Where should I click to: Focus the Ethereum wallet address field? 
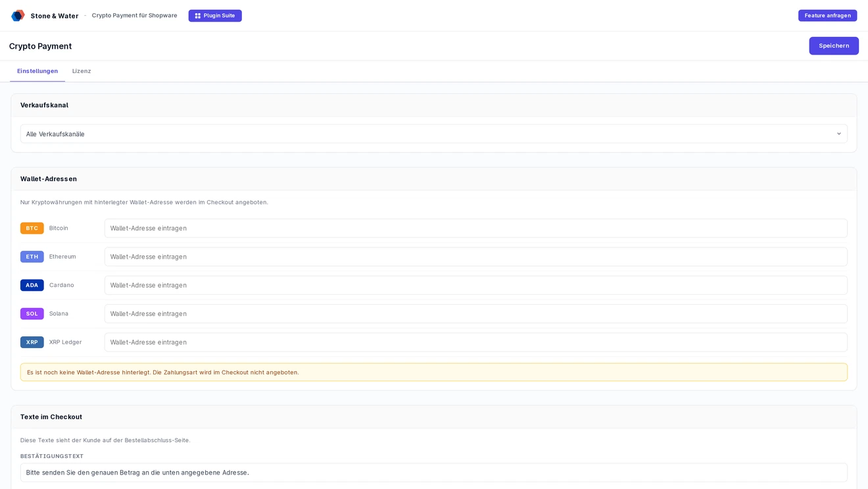click(x=476, y=257)
